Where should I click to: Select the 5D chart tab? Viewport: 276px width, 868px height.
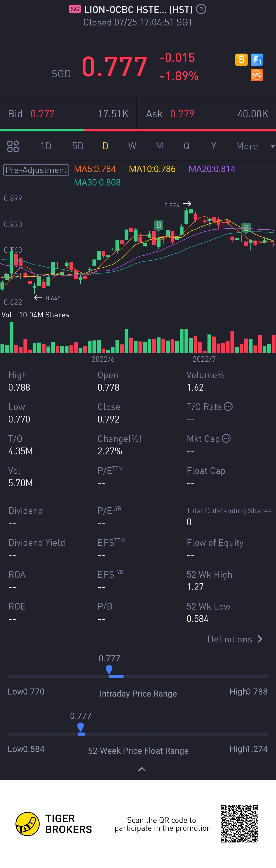[78, 146]
